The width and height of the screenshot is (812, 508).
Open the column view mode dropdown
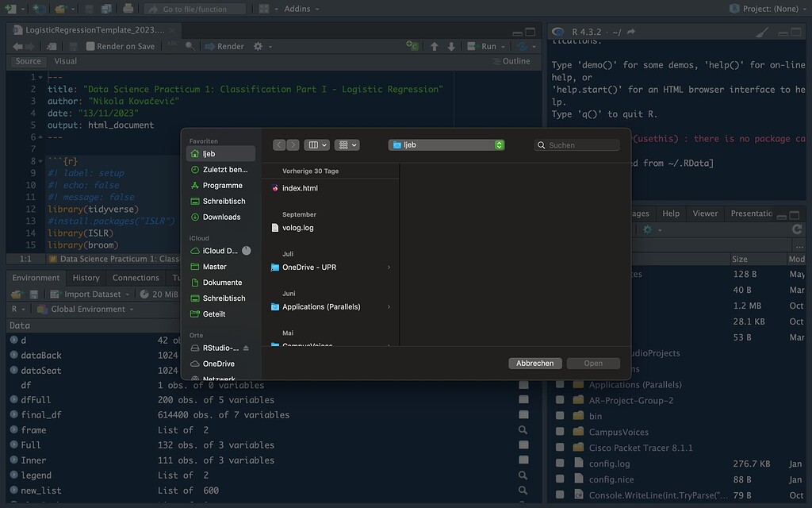point(318,145)
